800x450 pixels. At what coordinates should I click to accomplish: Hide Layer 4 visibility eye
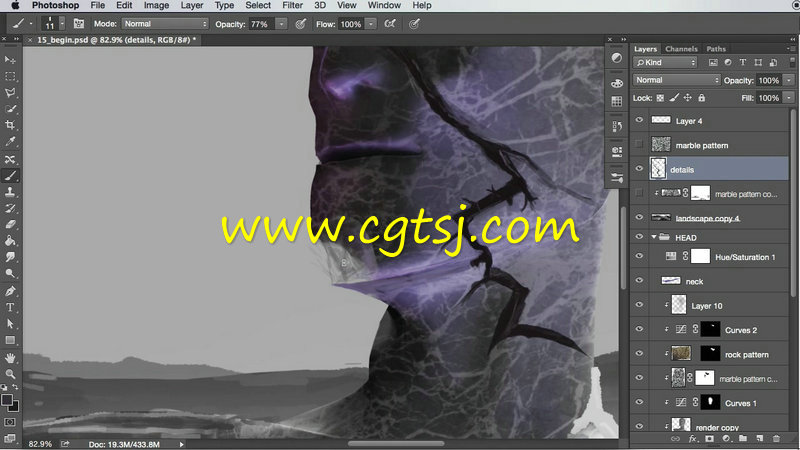tap(639, 120)
